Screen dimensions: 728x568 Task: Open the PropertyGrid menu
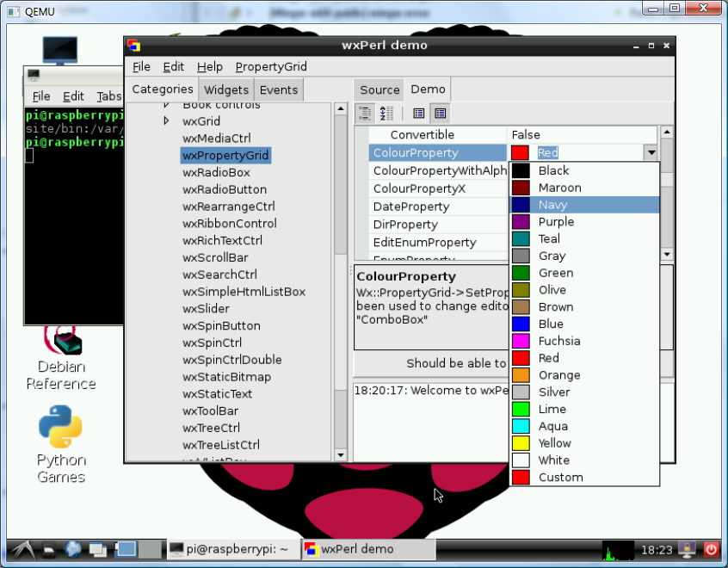click(271, 67)
